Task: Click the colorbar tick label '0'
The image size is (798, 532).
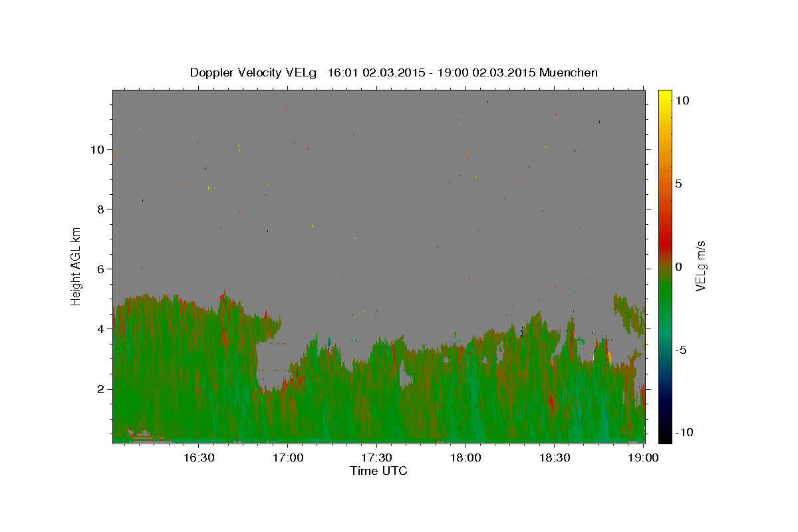Action: [678, 267]
